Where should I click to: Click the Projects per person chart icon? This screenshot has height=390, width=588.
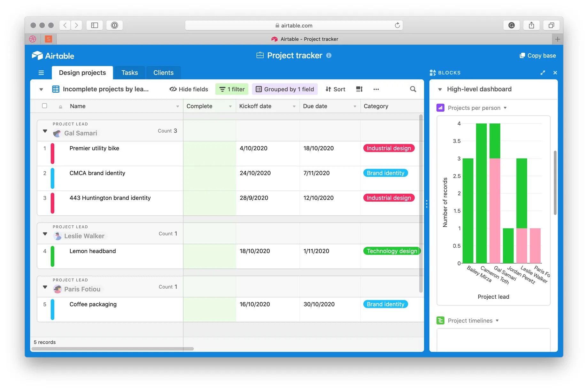tap(440, 108)
